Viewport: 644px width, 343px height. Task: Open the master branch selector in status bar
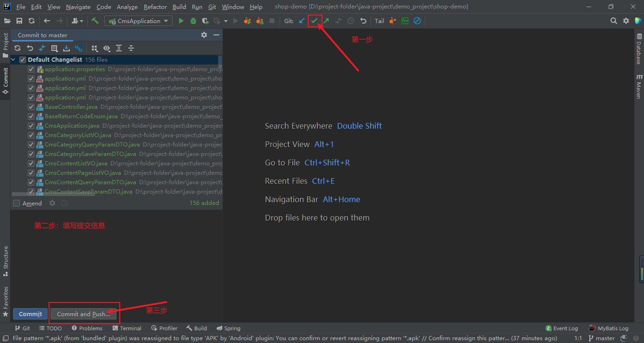[602, 338]
